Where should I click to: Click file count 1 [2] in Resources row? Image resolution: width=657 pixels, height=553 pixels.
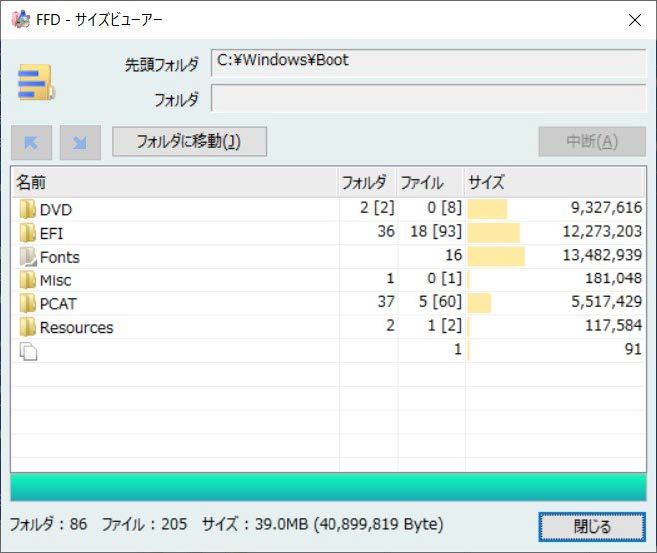point(445,325)
